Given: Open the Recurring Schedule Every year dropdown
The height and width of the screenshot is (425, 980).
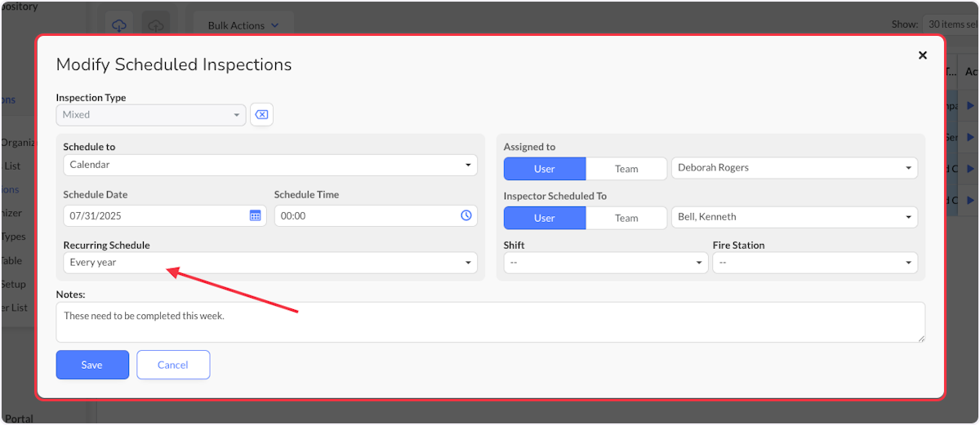Looking at the screenshot, I should [270, 263].
